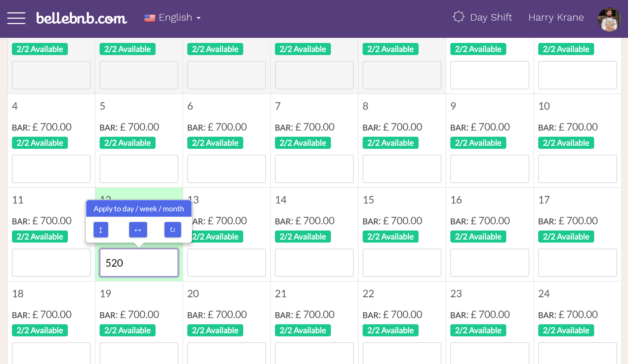628x364 pixels.
Task: Select the day 9 date number
Action: (453, 106)
